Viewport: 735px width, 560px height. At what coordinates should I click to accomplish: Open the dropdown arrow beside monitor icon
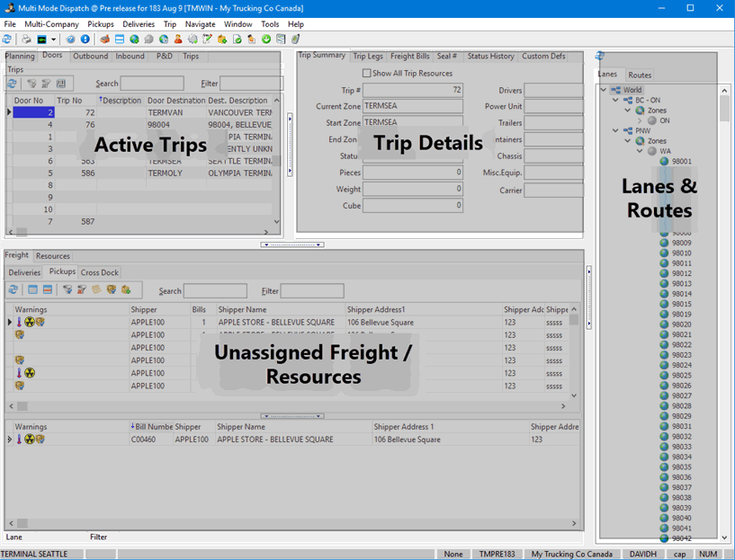53,40
